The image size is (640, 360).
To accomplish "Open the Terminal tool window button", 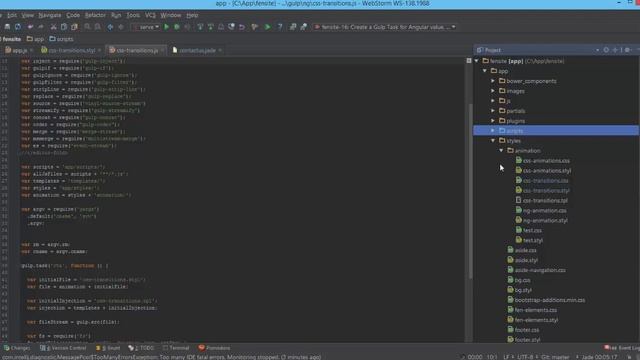I will point(176,348).
